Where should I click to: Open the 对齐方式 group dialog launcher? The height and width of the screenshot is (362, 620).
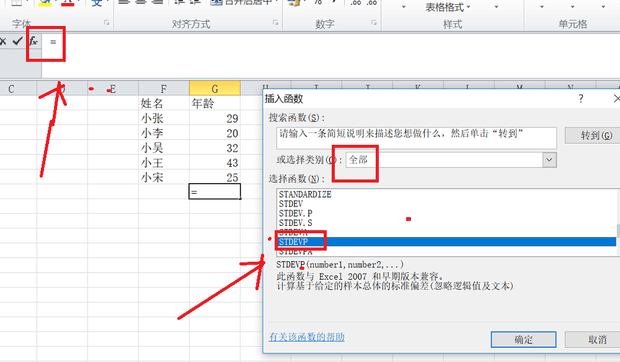[x=275, y=23]
